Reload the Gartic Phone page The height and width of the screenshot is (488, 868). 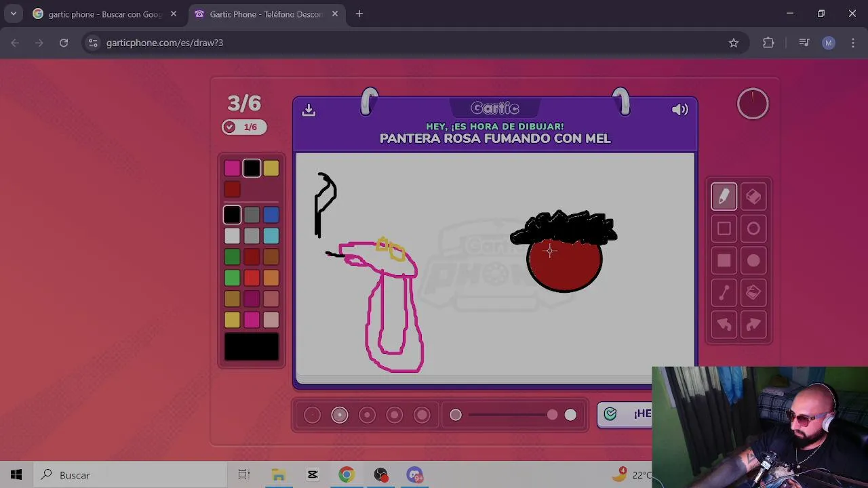coord(64,43)
